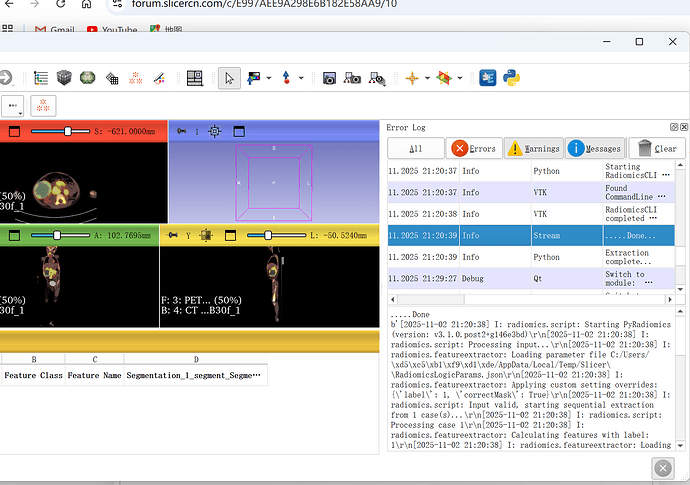Show All entries in Error Log

[x=415, y=148]
